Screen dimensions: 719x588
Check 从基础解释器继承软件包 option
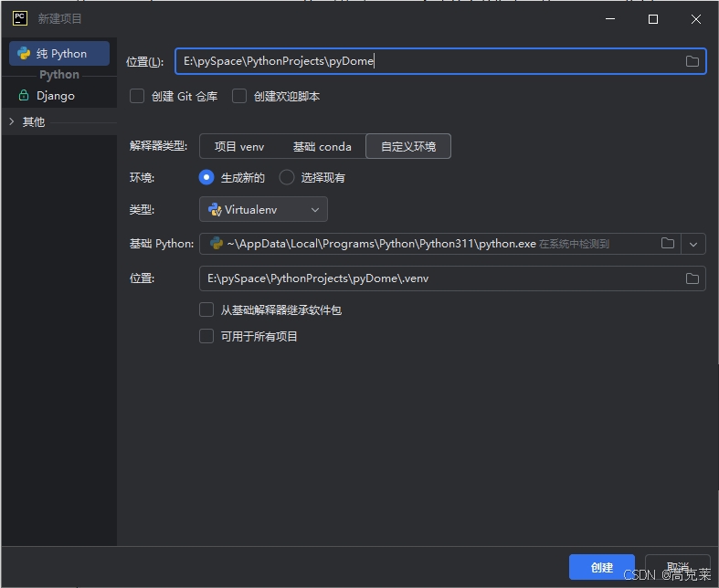[x=206, y=310]
